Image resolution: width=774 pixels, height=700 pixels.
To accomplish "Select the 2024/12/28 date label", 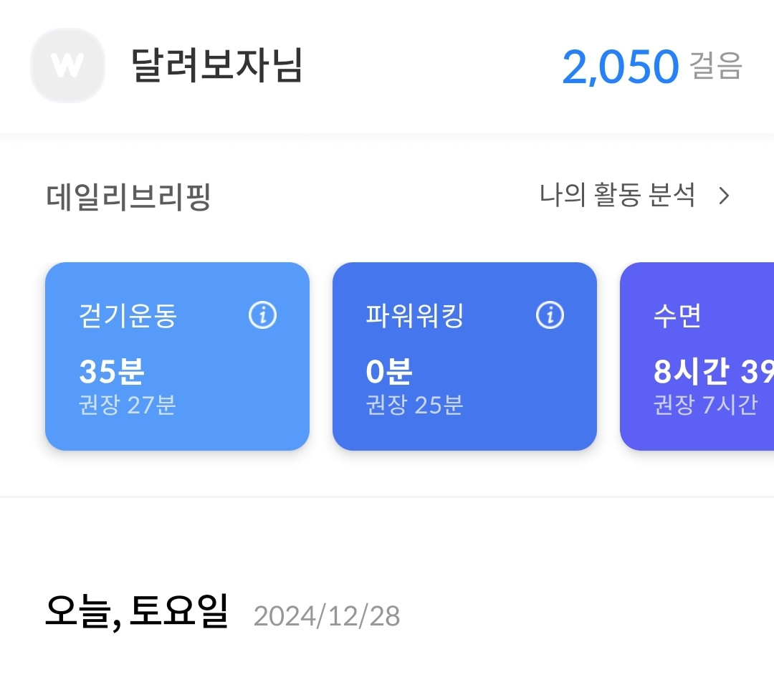I will pyautogui.click(x=327, y=616).
